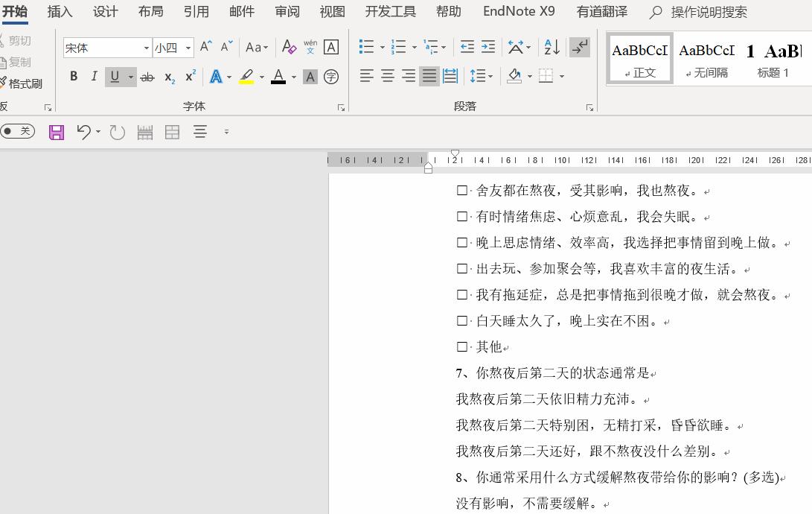Screen dimensions: 812x514
Task: Undo the last action
Action: pyautogui.click(x=83, y=132)
